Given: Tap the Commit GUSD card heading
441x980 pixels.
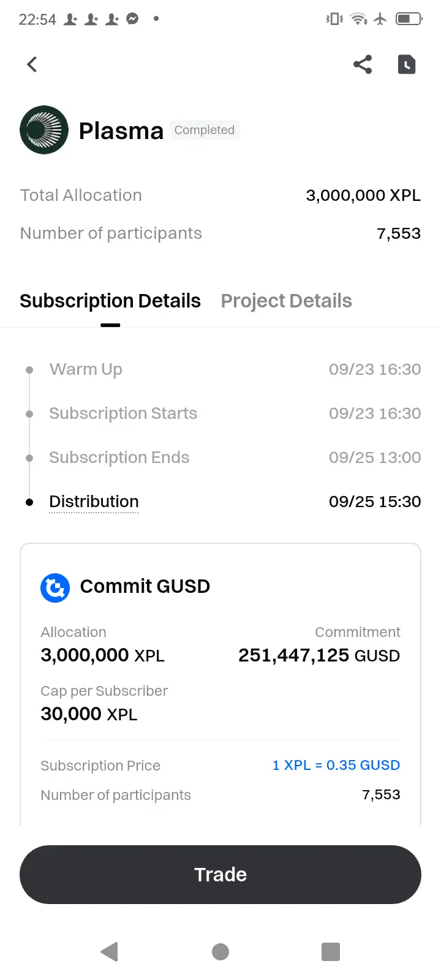Looking at the screenshot, I should (145, 586).
